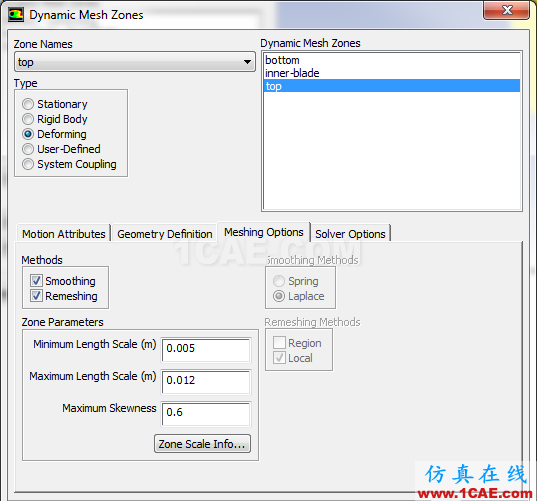
Task: Toggle the Smoothing method checkbox
Action: point(36,281)
